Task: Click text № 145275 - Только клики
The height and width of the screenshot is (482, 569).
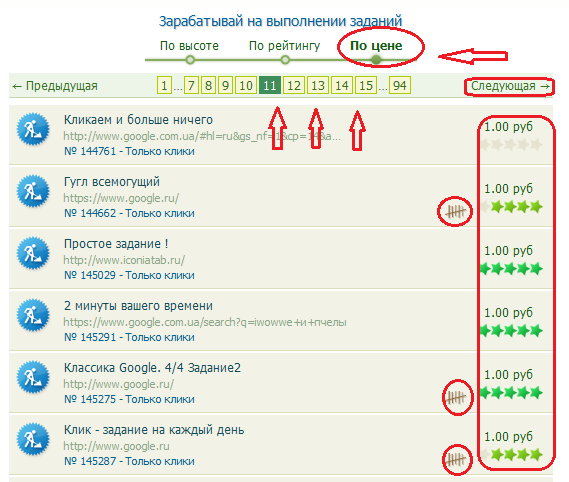Action: pos(129,400)
